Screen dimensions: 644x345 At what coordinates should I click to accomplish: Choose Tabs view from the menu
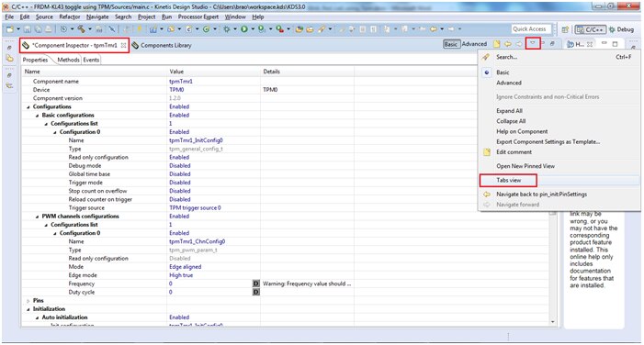tap(508, 180)
